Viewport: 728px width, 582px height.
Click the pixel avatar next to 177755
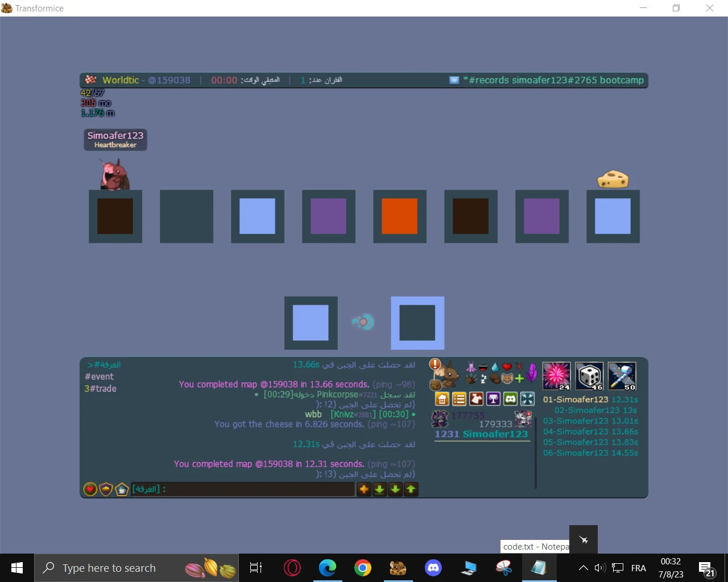pos(440,419)
